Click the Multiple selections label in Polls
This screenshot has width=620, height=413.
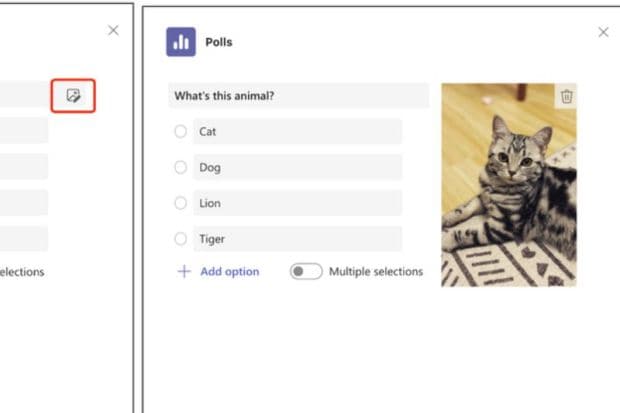376,271
